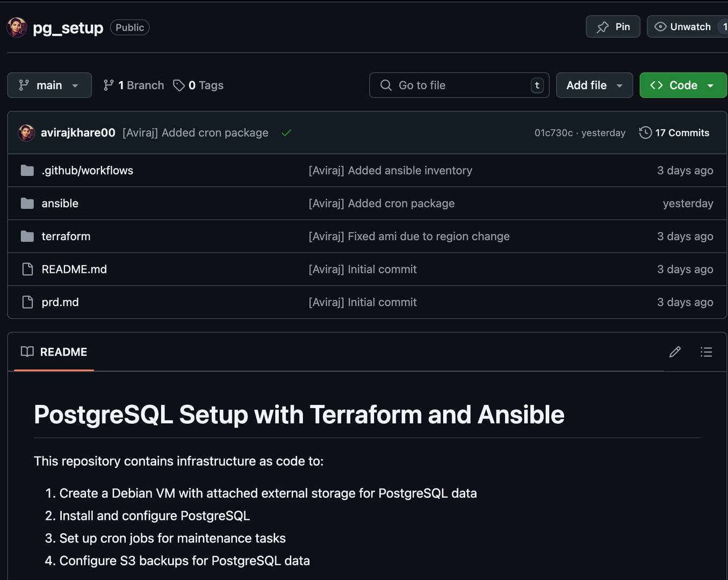The image size is (728, 580).
Task: Edit the README with the pencil icon
Action: (x=675, y=352)
